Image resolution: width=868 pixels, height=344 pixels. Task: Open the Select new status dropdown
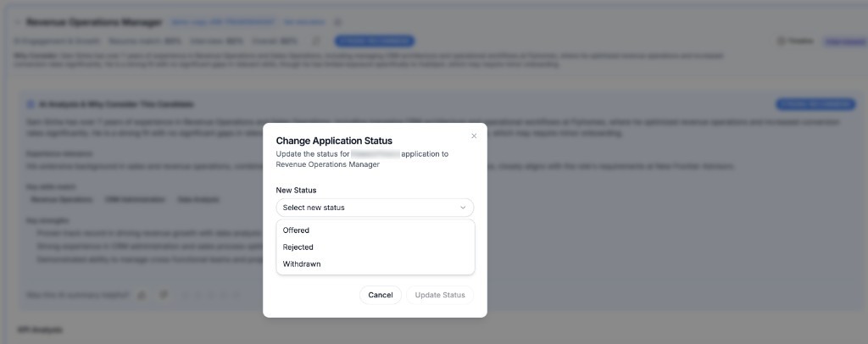(x=375, y=208)
